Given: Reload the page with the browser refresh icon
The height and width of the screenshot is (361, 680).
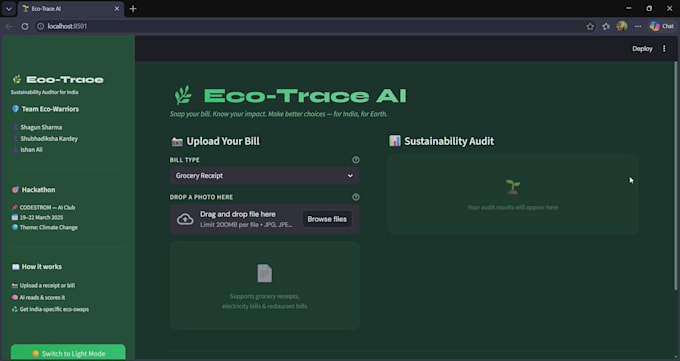Looking at the screenshot, I should coord(25,26).
